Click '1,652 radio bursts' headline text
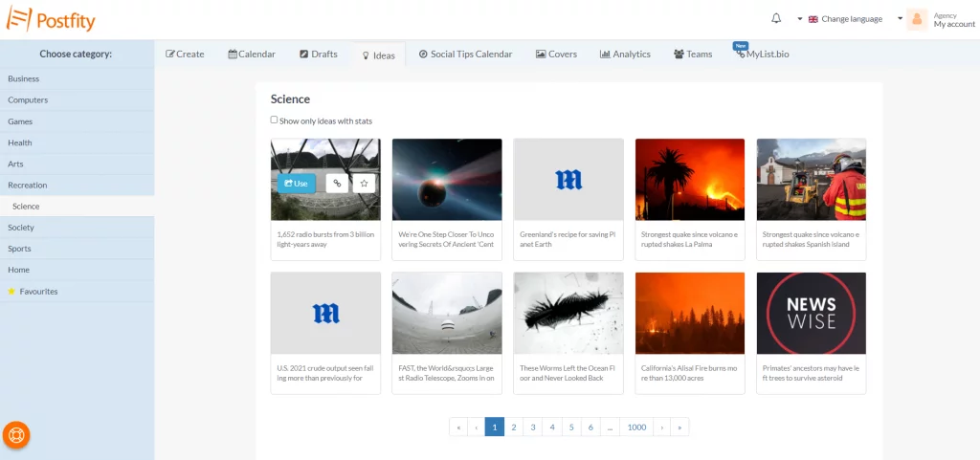The image size is (980, 460). (324, 240)
